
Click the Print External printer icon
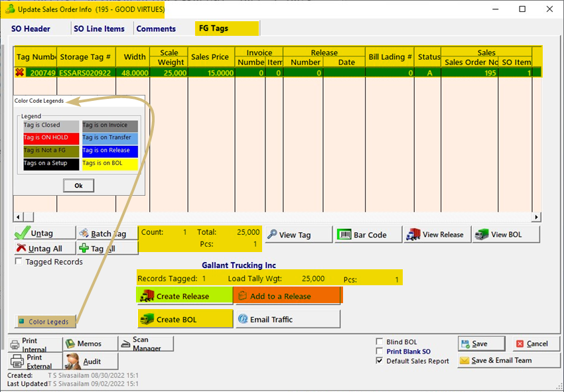tap(17, 361)
